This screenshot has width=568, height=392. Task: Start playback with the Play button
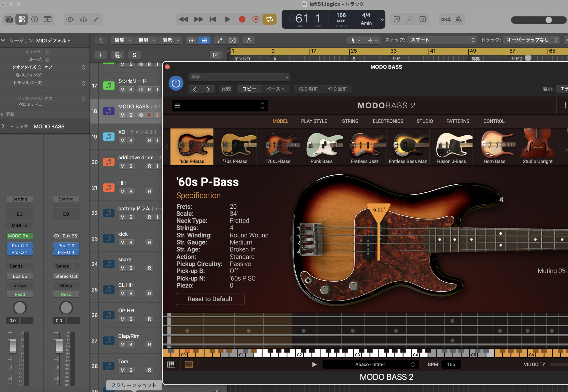(227, 19)
